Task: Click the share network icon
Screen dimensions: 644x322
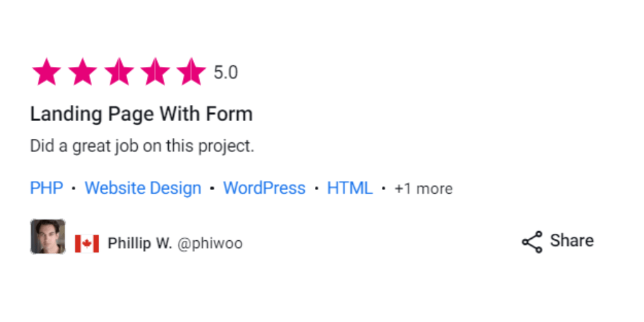Action: click(533, 241)
